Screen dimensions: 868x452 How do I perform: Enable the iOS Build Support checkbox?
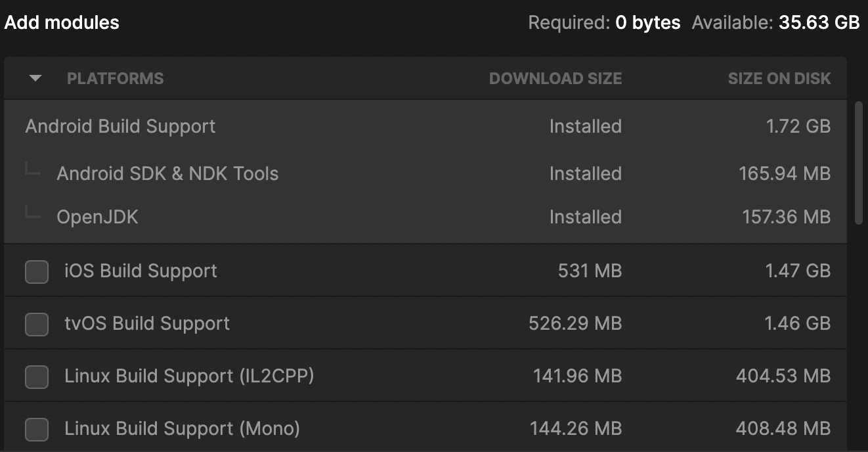click(x=37, y=271)
